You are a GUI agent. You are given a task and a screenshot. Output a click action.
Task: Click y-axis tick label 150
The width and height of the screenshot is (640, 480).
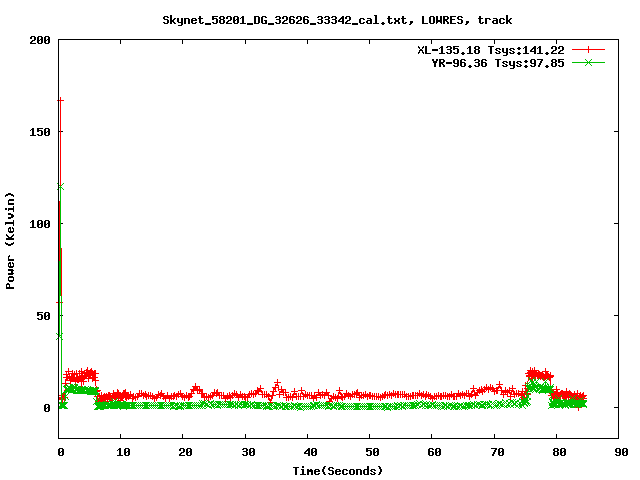click(x=40, y=132)
